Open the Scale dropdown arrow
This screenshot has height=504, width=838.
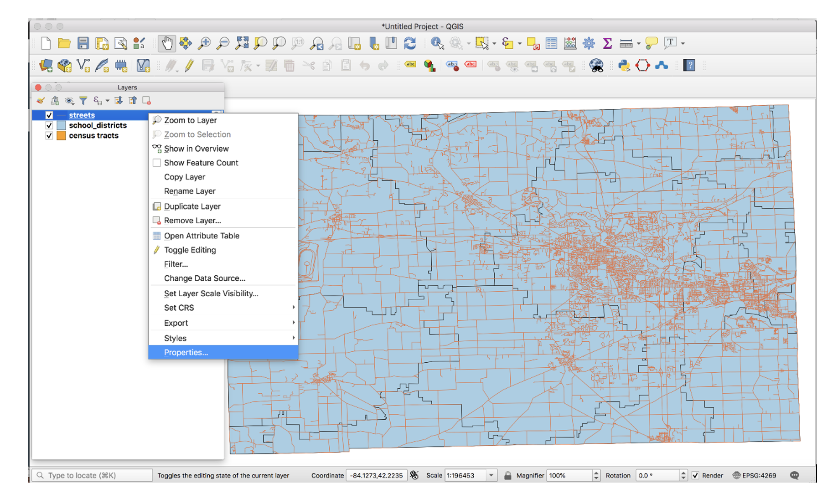(491, 475)
